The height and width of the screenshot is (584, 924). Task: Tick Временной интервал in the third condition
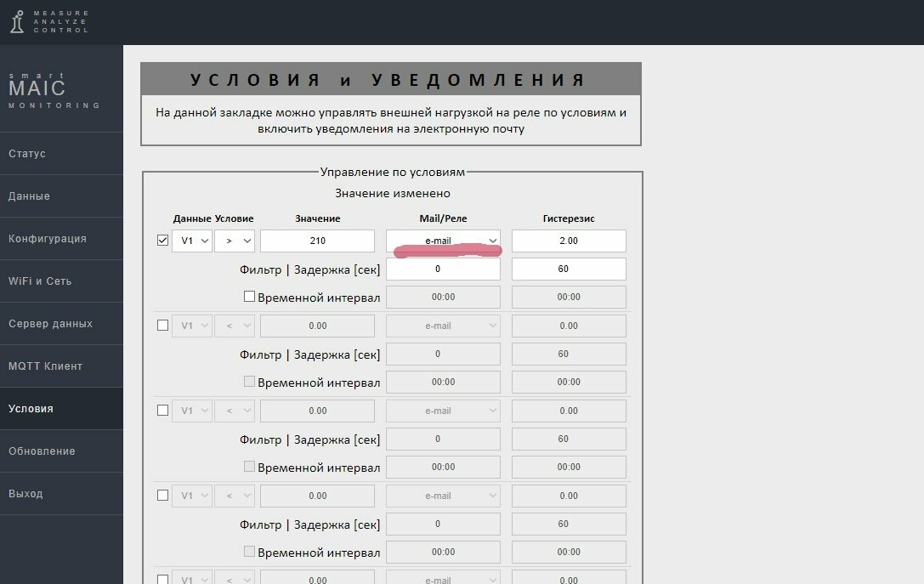(x=249, y=466)
